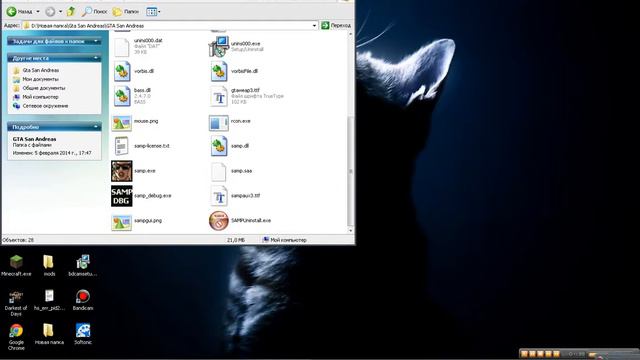Click the file list scrollbar up arrow
640x360 pixels.
[x=350, y=34]
